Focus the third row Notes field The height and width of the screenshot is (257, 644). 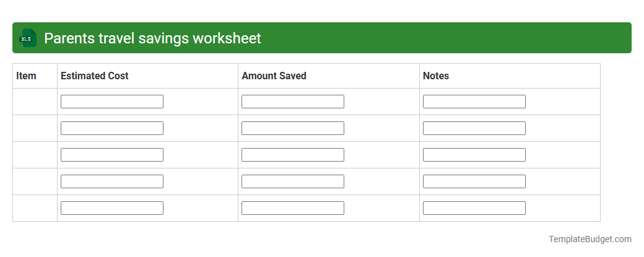(x=474, y=155)
